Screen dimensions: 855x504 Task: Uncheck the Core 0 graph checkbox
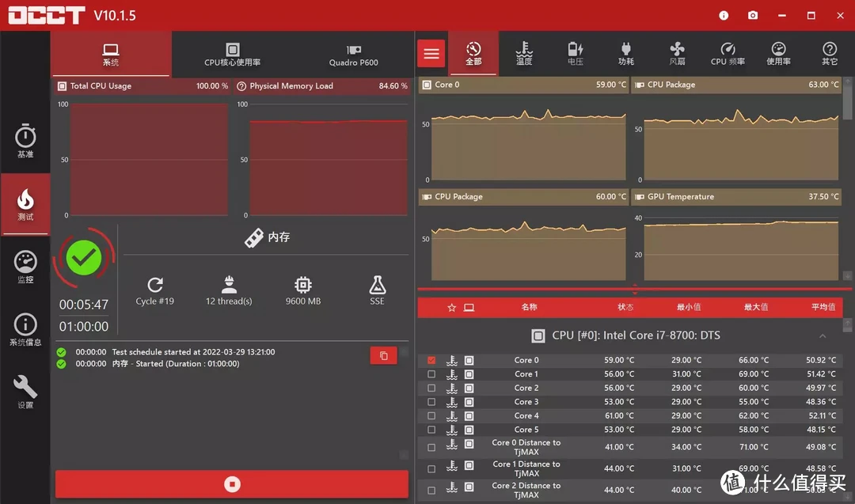tap(431, 360)
